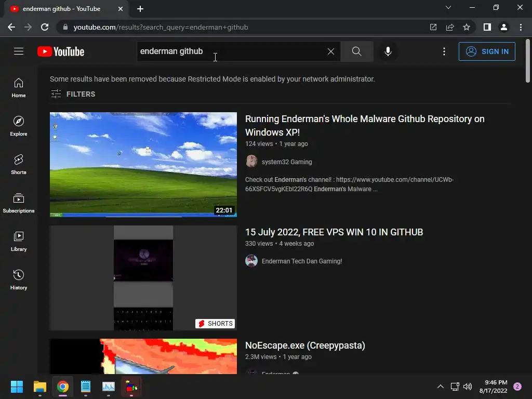Reload the page with the refresh button

(45, 27)
